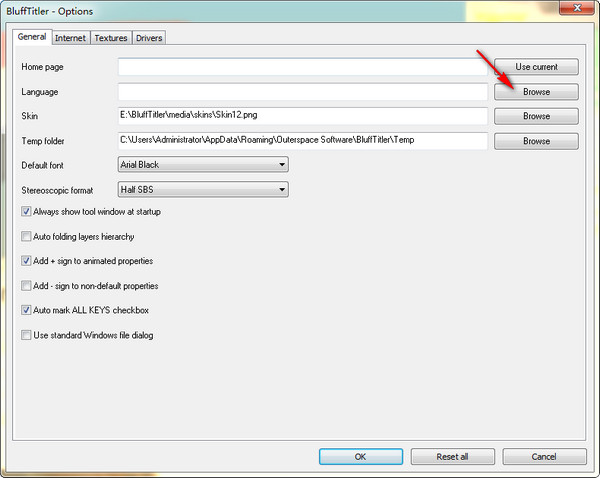This screenshot has height=478, width=600.
Task: Toggle Always show tool window at startup
Action: (26, 211)
